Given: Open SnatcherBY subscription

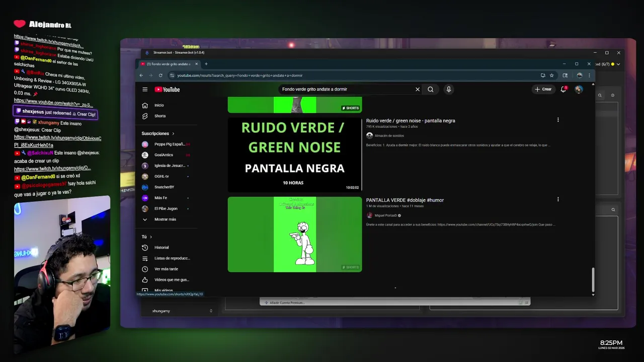Looking at the screenshot, I should click(166, 187).
